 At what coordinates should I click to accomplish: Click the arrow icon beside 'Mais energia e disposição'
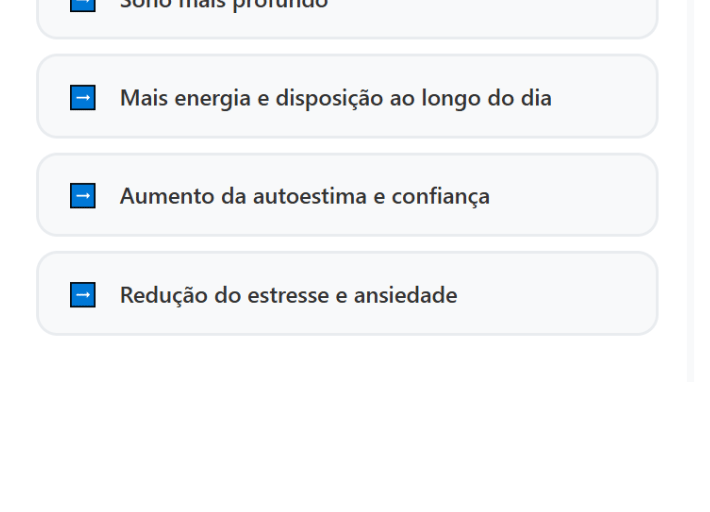coord(83,98)
